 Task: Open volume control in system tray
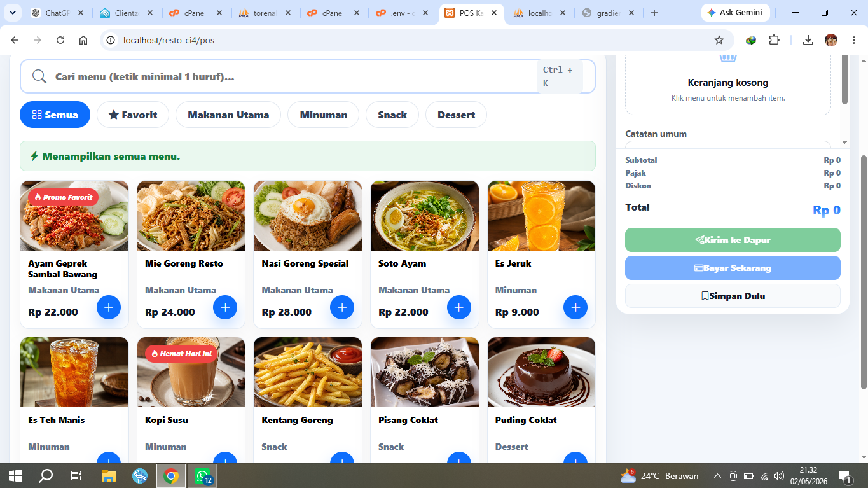coord(779,476)
